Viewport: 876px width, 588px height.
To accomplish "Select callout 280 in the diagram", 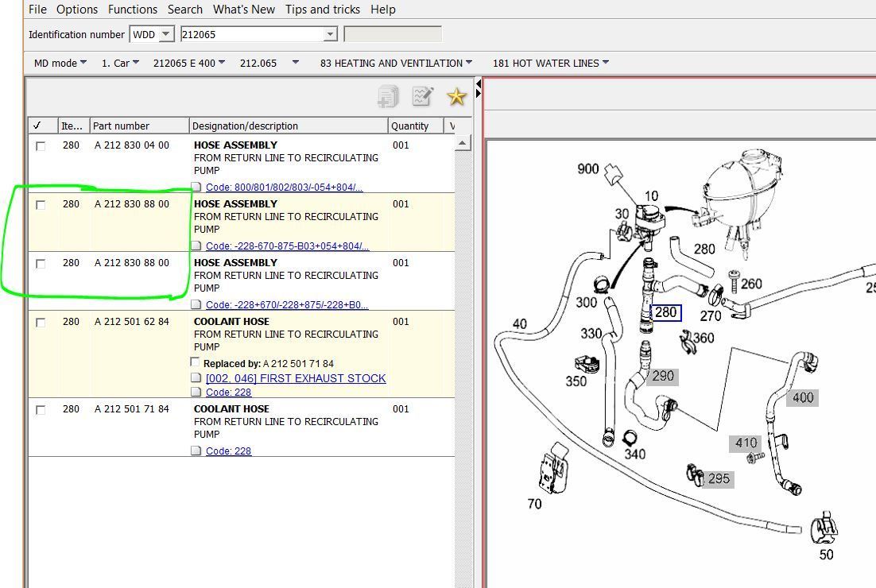I will pos(666,312).
